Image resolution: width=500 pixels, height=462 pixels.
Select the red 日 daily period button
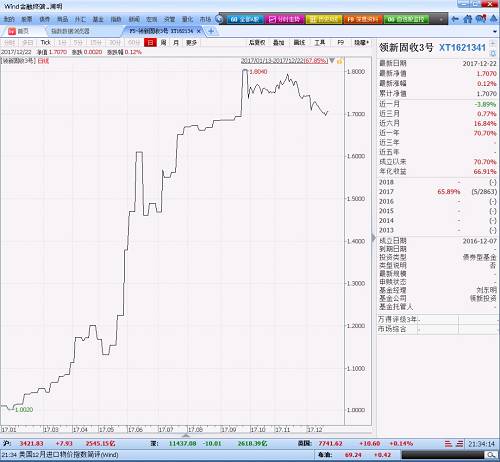(x=150, y=43)
